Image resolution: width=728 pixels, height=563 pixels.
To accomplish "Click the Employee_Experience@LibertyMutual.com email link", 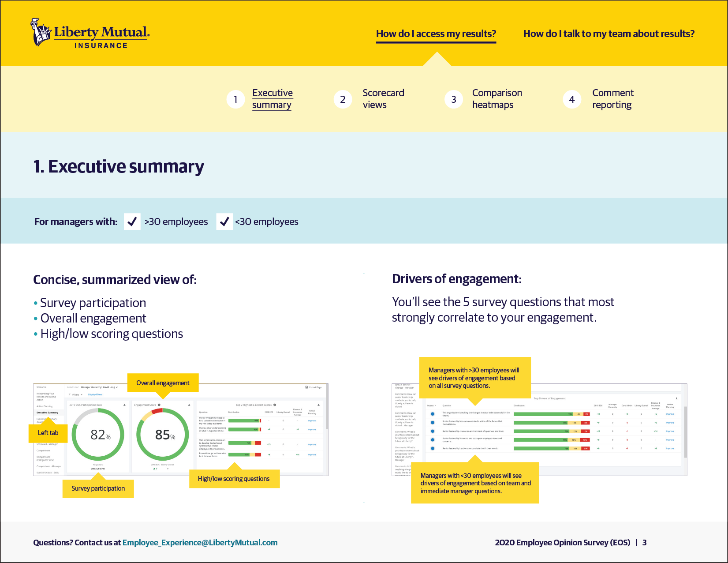I will click(200, 543).
